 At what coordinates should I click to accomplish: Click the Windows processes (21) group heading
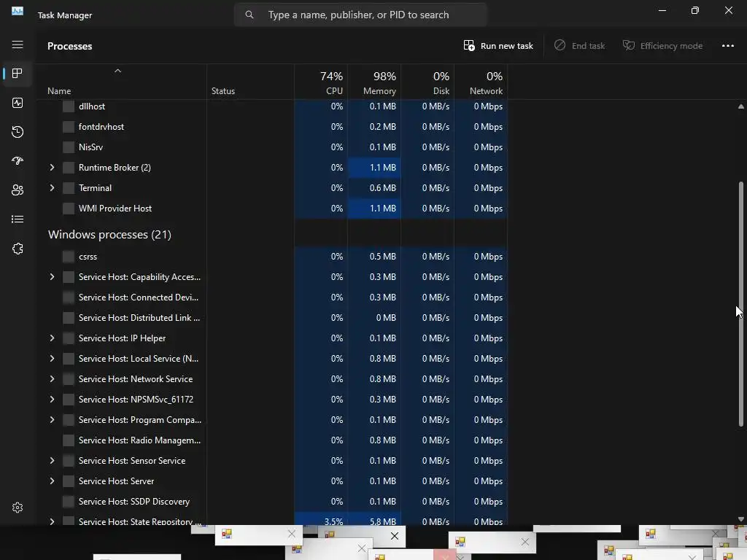(x=109, y=235)
